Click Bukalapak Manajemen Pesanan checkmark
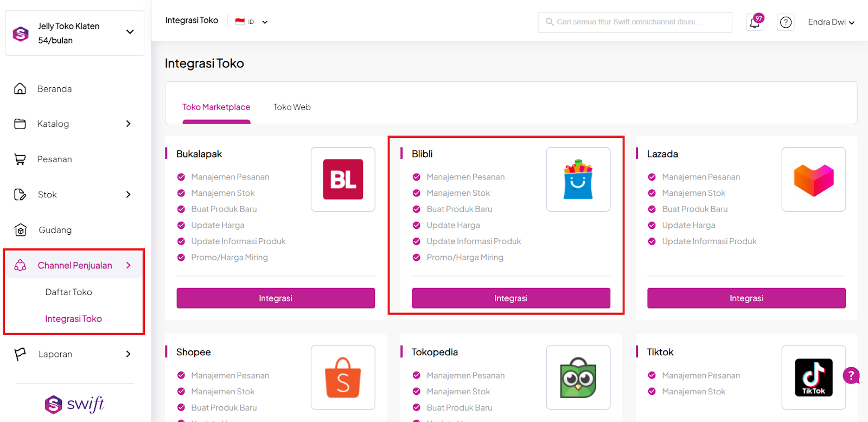The width and height of the screenshot is (868, 422). pos(181,177)
